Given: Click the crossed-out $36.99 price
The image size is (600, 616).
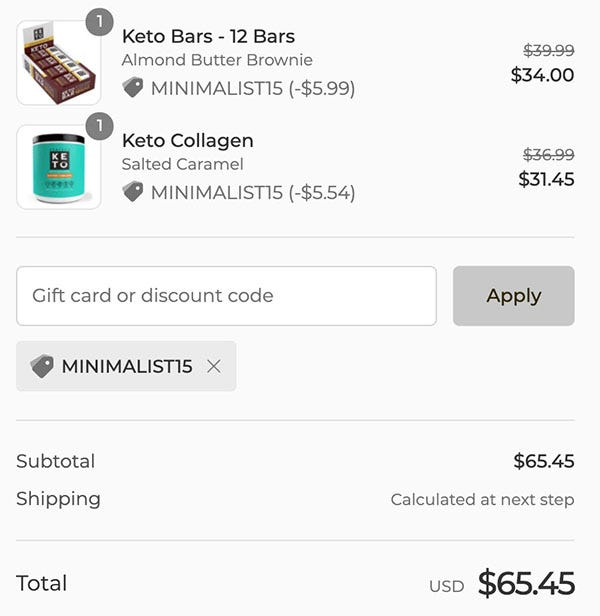Looking at the screenshot, I should pyautogui.click(x=549, y=154).
